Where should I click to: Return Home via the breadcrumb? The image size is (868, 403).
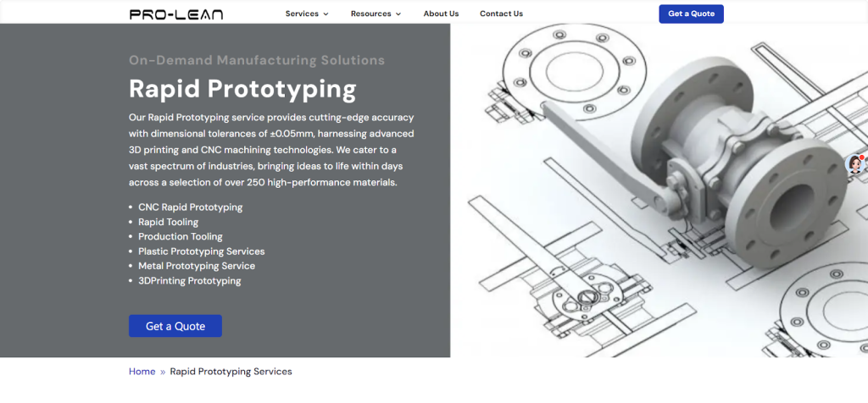[x=142, y=372]
